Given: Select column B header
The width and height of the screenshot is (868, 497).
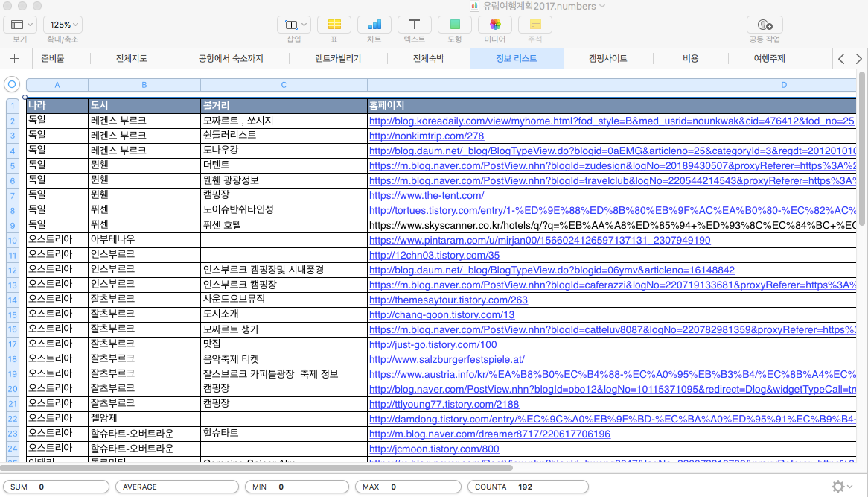Looking at the screenshot, I should (144, 85).
